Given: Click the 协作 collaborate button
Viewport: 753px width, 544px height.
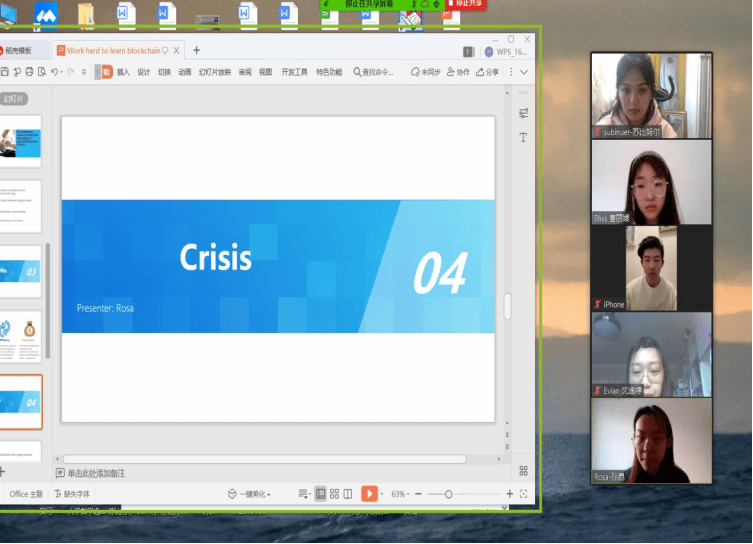Looking at the screenshot, I should click(458, 72).
